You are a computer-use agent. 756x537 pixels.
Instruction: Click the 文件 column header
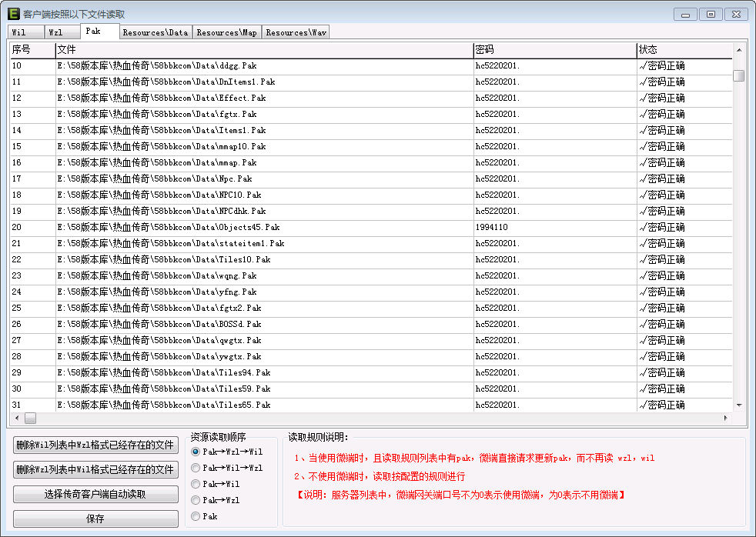264,50
